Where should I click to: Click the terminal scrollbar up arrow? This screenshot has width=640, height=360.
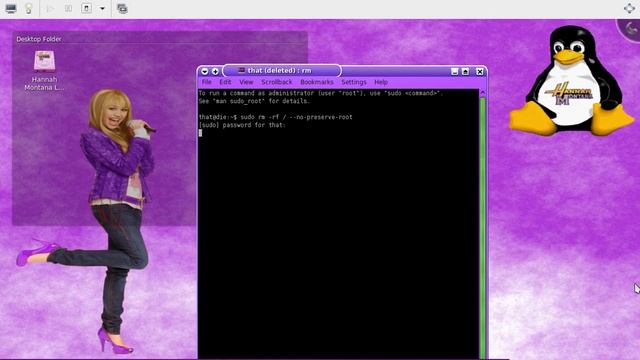click(x=482, y=93)
